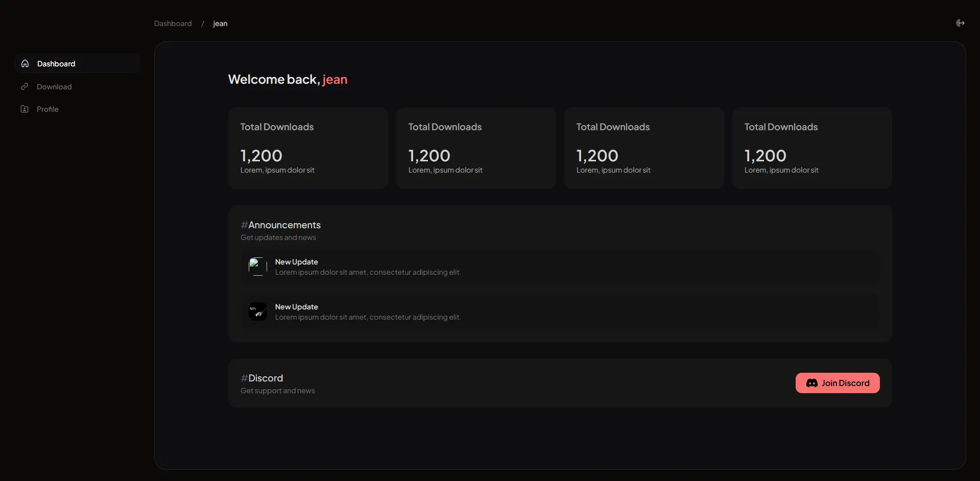Select the home icon beside Dashboard
Viewport: 980px width, 481px height.
pyautogui.click(x=25, y=63)
